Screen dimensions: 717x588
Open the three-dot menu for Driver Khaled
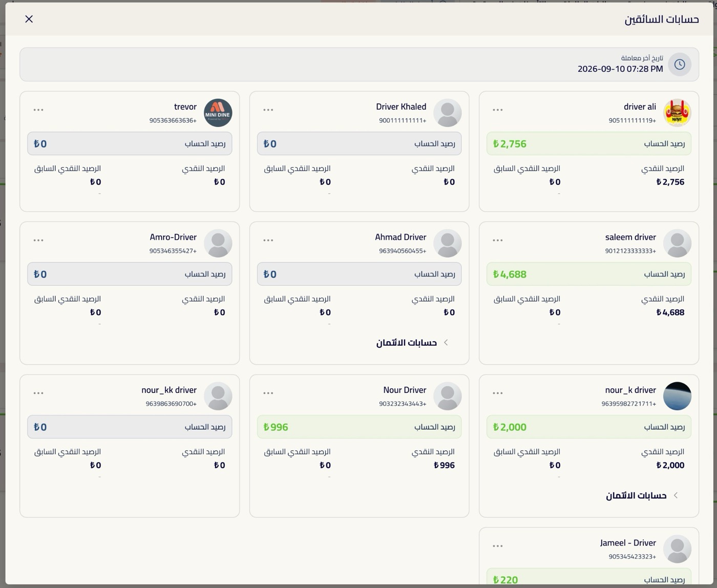(x=268, y=110)
